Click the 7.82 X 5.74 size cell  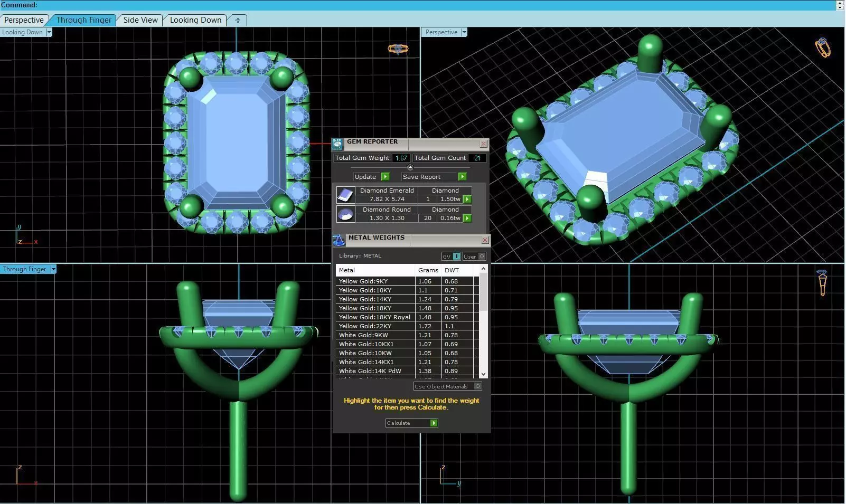[x=387, y=199]
